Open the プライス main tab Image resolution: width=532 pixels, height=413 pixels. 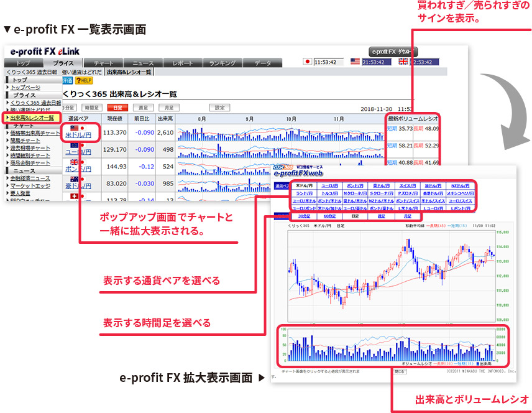[63, 63]
